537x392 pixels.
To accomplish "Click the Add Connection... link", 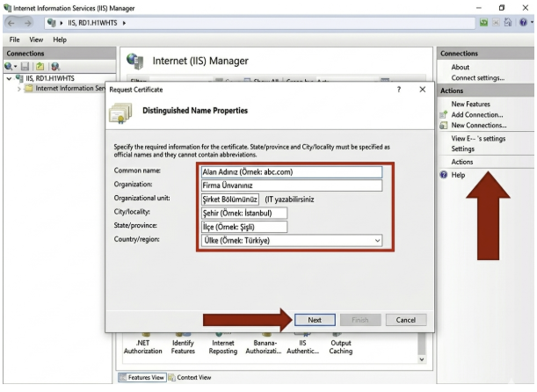I will (477, 114).
